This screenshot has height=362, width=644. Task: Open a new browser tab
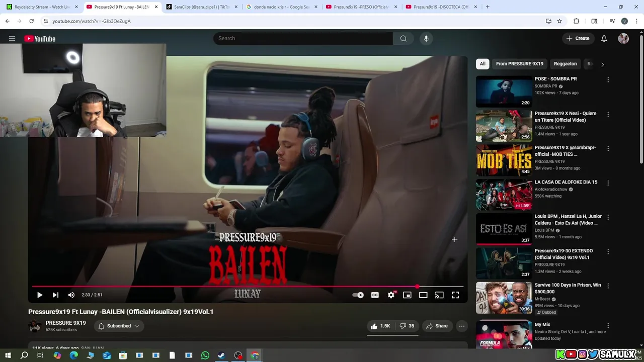tap(488, 7)
